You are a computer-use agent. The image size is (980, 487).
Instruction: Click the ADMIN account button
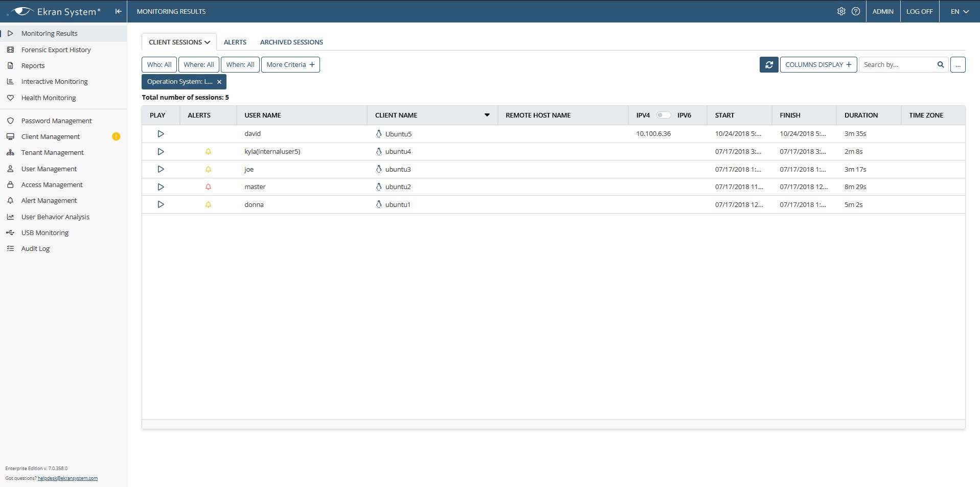883,11
